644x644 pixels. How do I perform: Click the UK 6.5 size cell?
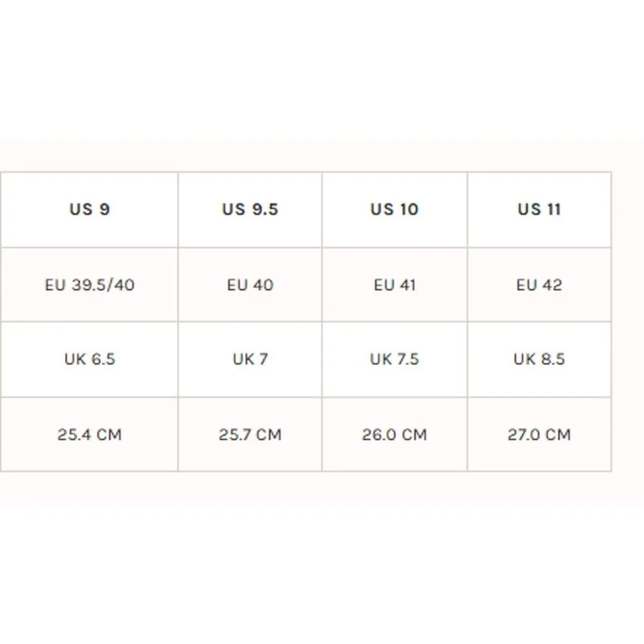click(90, 359)
